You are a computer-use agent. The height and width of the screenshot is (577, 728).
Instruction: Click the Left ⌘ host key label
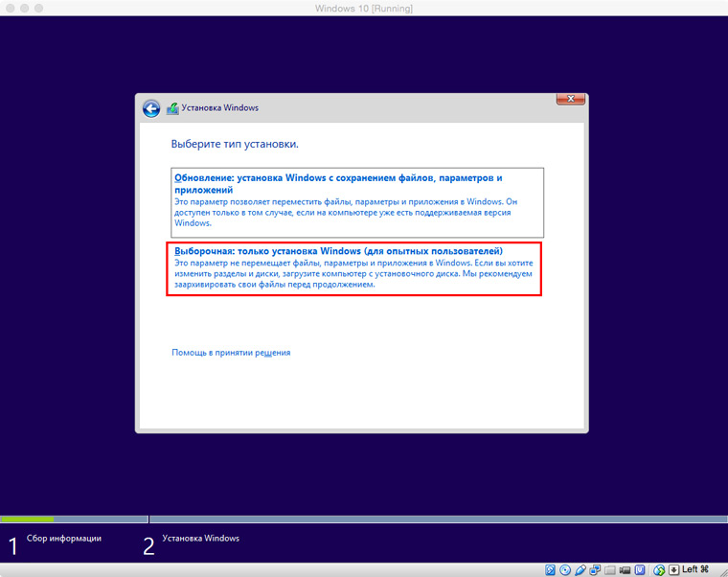point(695,569)
